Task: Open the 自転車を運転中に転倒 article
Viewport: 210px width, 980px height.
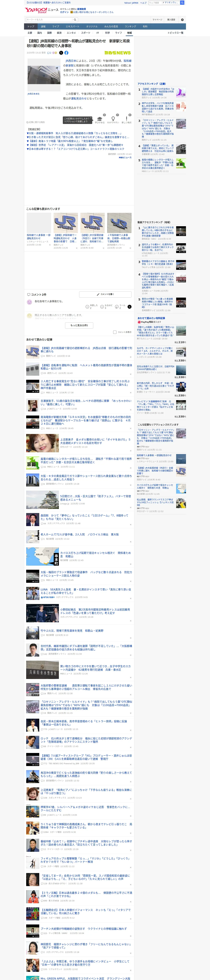Action: pyautogui.click(x=86, y=367)
